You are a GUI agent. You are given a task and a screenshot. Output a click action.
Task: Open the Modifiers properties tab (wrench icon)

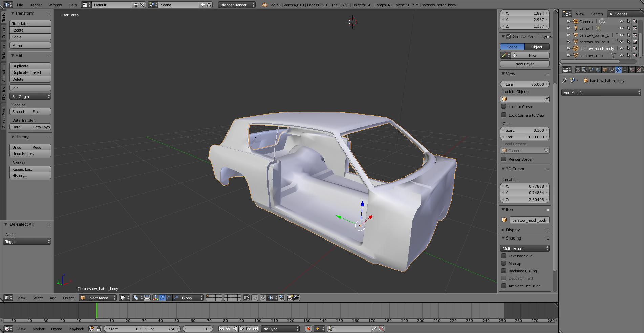(x=618, y=70)
